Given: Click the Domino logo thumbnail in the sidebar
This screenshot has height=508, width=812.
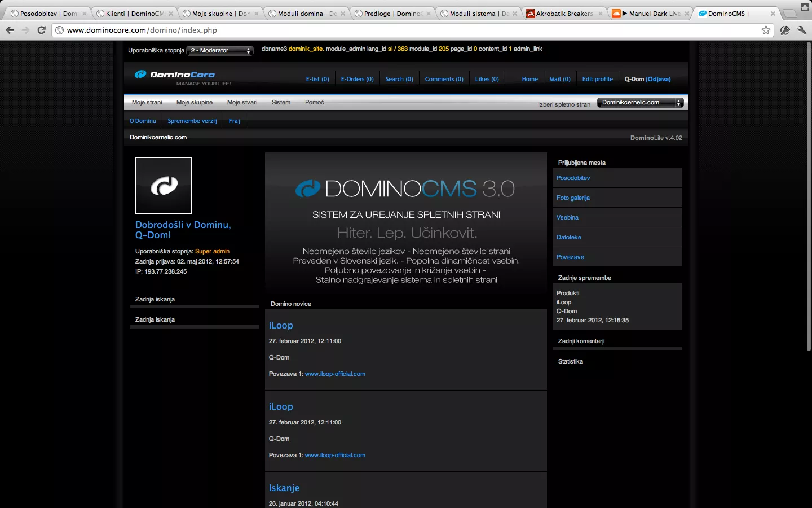Looking at the screenshot, I should click(x=164, y=186).
